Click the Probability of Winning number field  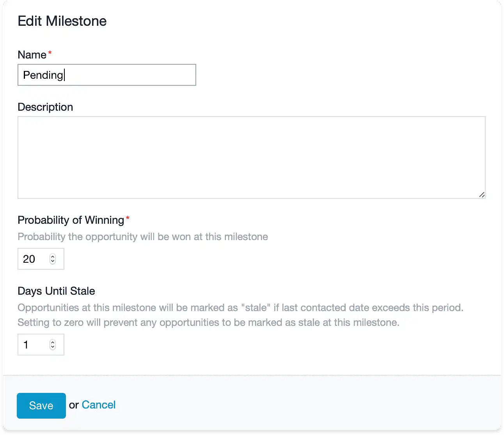tap(41, 259)
